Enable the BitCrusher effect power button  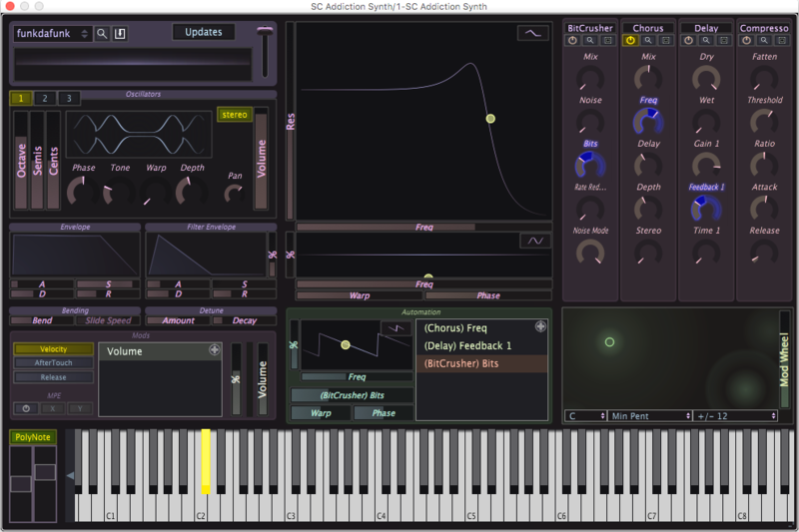click(573, 41)
